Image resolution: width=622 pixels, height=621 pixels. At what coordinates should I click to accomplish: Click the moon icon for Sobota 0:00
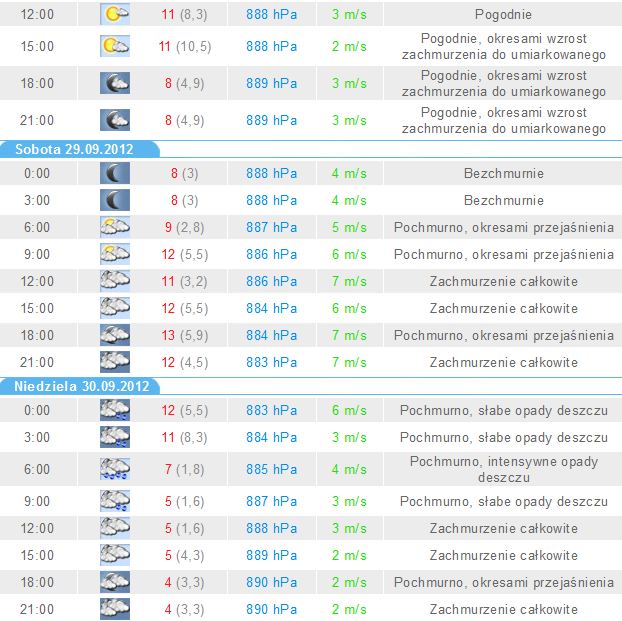pos(115,173)
